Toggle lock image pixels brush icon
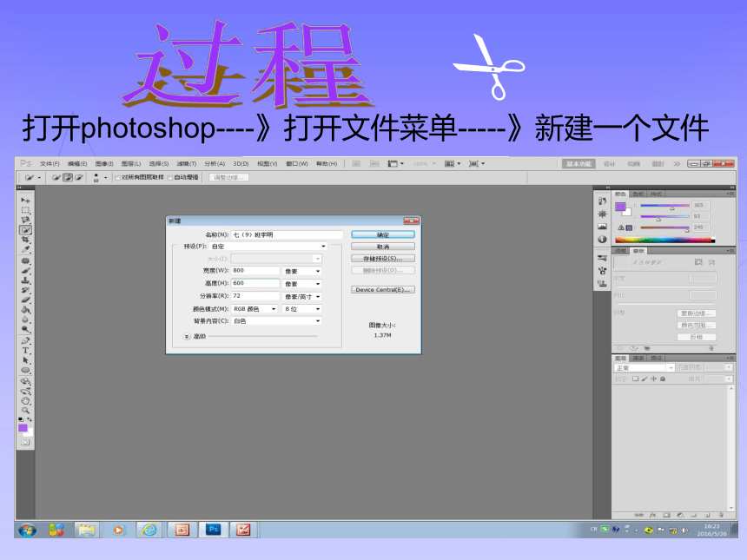747x560 pixels. tap(645, 379)
